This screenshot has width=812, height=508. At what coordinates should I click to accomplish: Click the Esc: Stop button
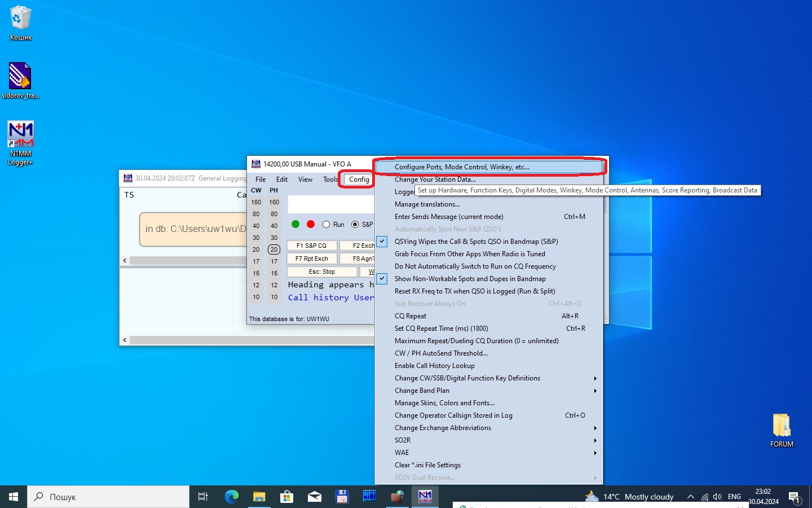pyautogui.click(x=322, y=271)
